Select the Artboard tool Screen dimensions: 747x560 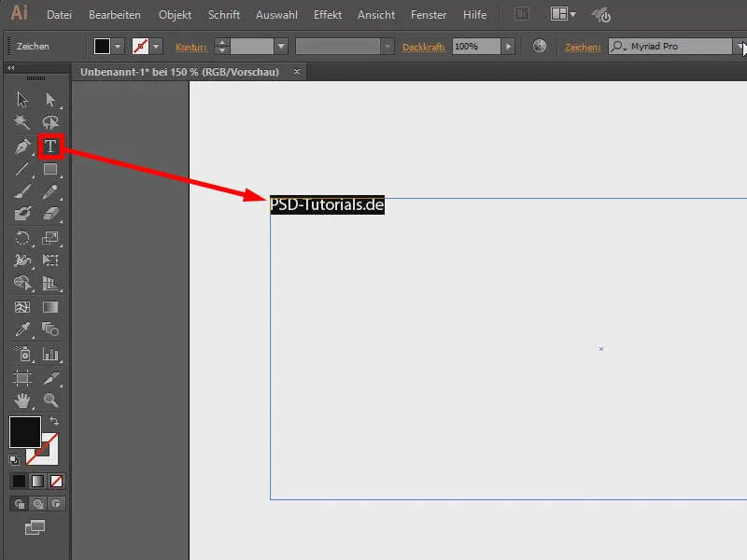click(x=21, y=378)
